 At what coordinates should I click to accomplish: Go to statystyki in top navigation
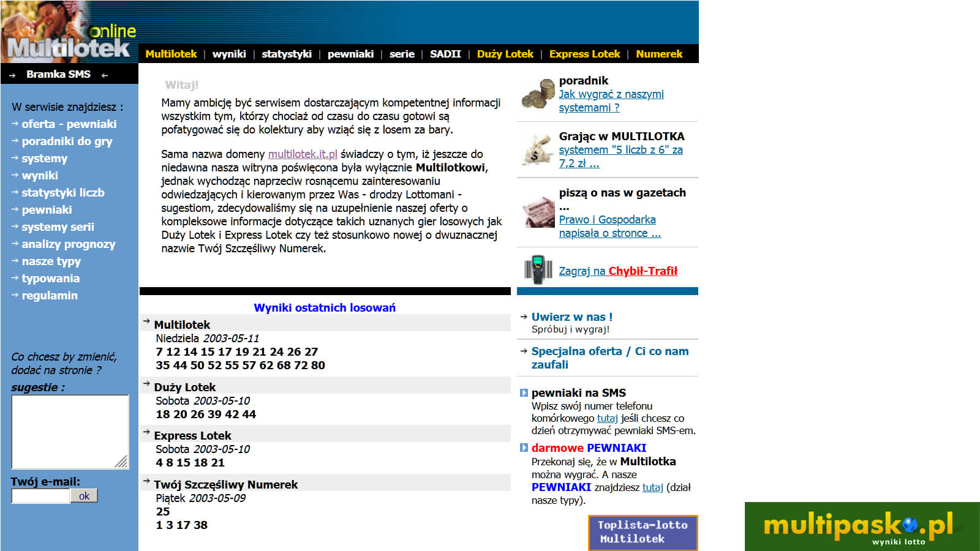tap(287, 54)
